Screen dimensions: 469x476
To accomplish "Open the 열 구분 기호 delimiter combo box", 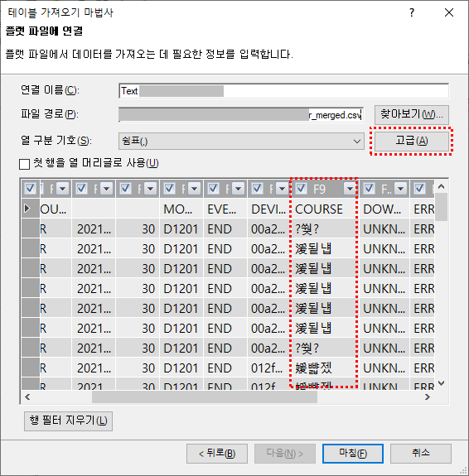I will tap(241, 142).
